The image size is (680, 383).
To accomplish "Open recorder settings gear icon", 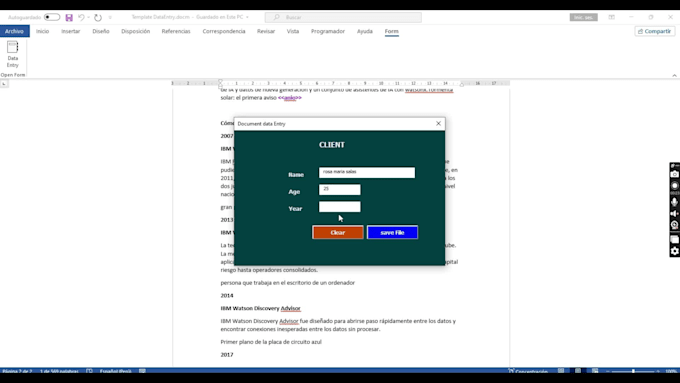I will tap(674, 251).
